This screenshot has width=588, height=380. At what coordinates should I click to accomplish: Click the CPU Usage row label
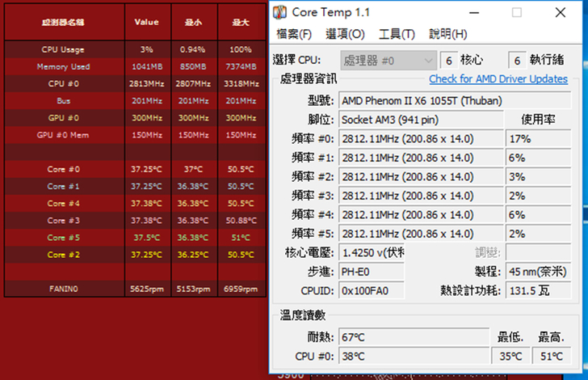(x=63, y=49)
